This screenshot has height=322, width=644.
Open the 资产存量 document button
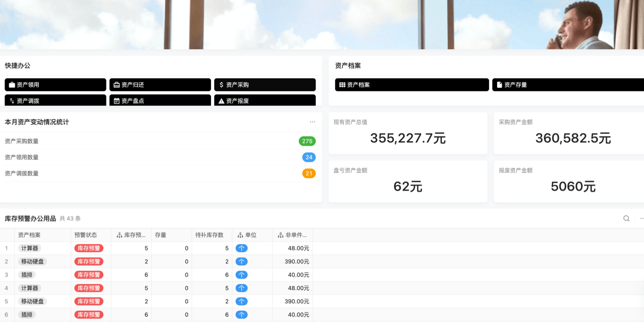[x=568, y=85]
